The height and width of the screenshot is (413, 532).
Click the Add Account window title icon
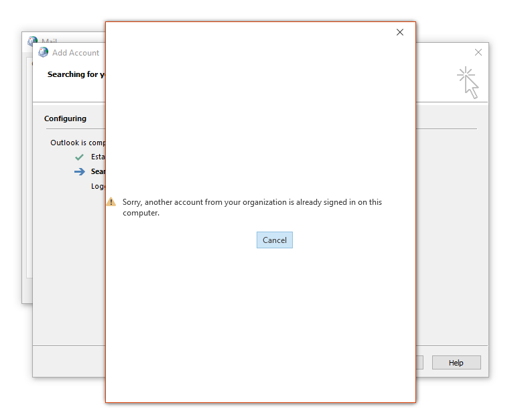[x=43, y=53]
